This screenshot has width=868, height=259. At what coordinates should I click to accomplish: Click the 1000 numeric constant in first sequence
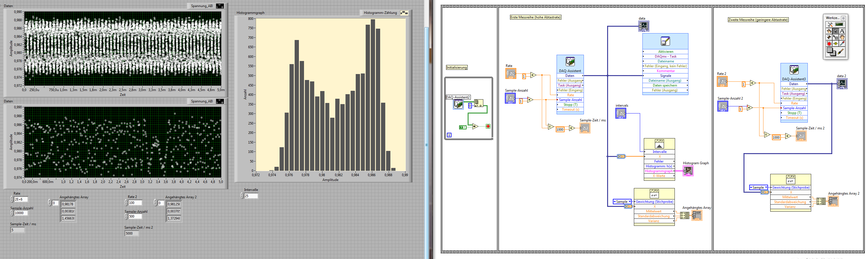560,129
